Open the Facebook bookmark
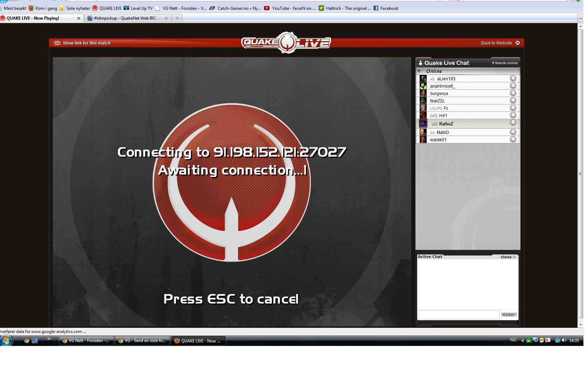The image size is (588, 368). tap(386, 8)
